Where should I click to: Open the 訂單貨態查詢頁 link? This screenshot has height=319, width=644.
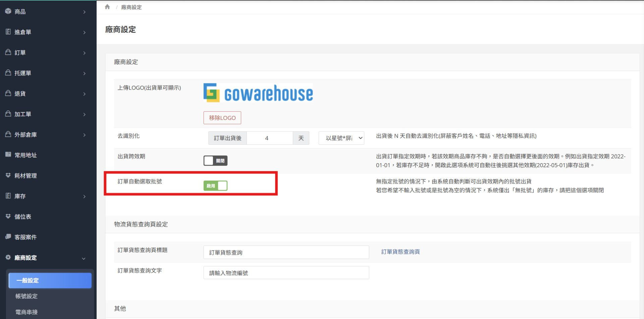pyautogui.click(x=400, y=252)
